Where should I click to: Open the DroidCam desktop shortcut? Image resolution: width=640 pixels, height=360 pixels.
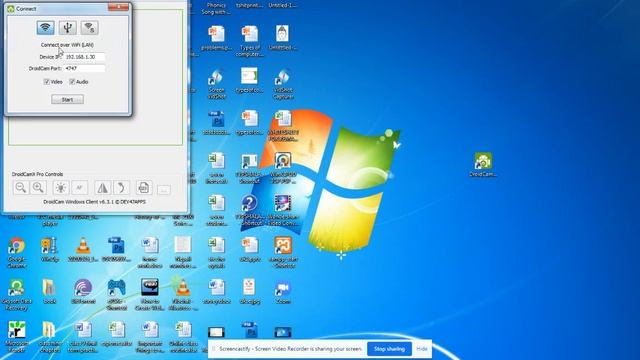(483, 164)
